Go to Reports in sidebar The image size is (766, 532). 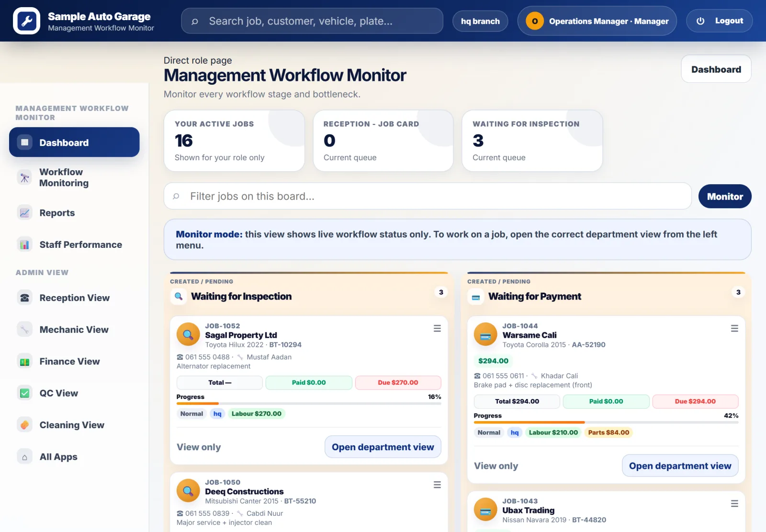pos(74,213)
